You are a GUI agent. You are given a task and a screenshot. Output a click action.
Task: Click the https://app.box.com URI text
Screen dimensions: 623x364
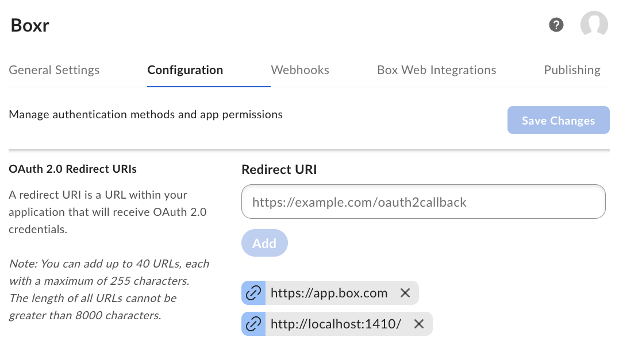[x=329, y=293]
